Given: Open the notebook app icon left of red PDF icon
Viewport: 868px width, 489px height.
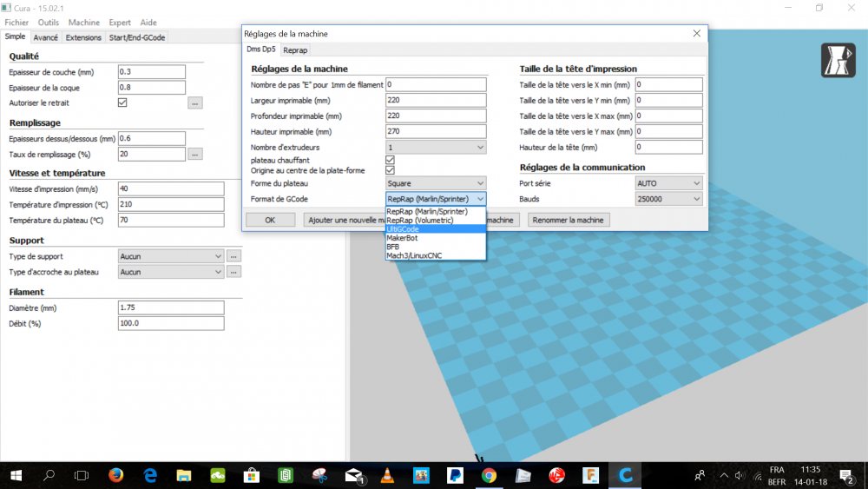Looking at the screenshot, I should (x=523, y=475).
